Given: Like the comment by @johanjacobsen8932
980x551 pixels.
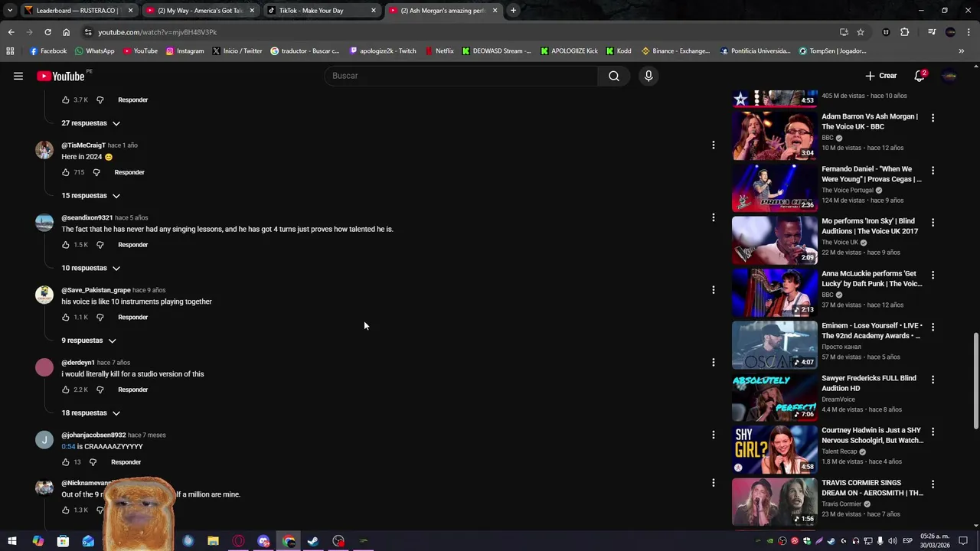Looking at the screenshot, I should coord(66,462).
